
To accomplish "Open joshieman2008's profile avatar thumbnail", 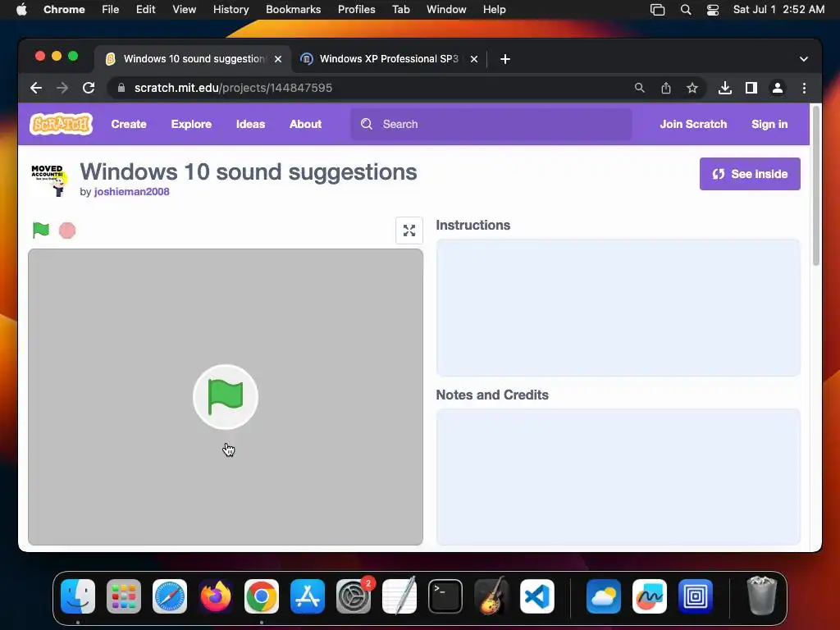I will [x=48, y=180].
